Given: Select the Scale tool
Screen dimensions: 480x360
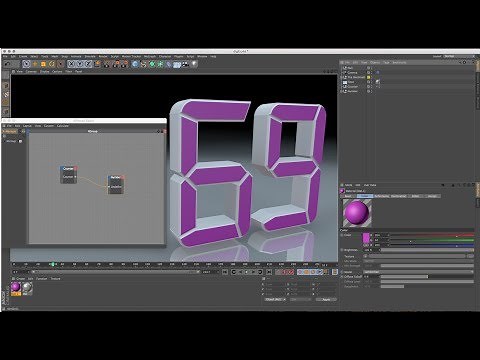Looking at the screenshot, I should pyautogui.click(x=43, y=64).
